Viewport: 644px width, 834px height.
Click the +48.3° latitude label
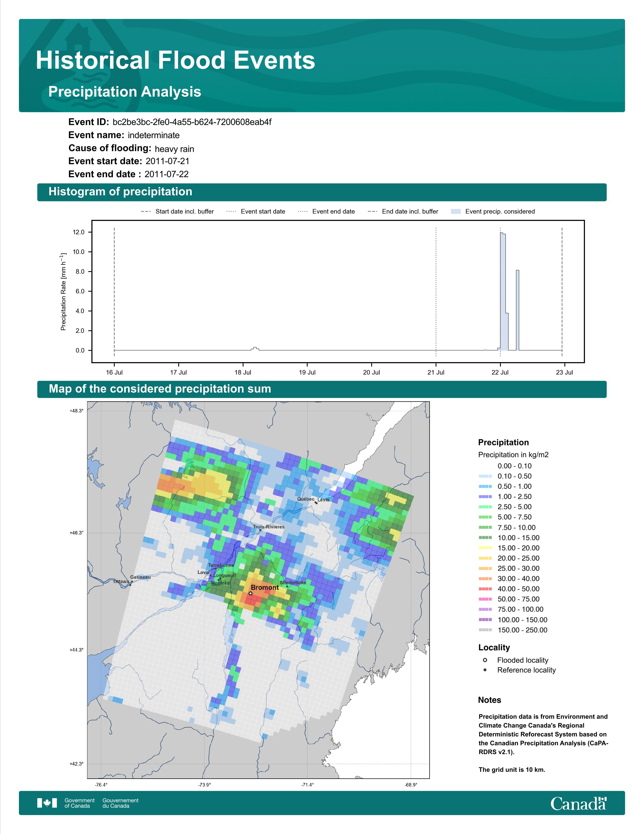click(76, 411)
